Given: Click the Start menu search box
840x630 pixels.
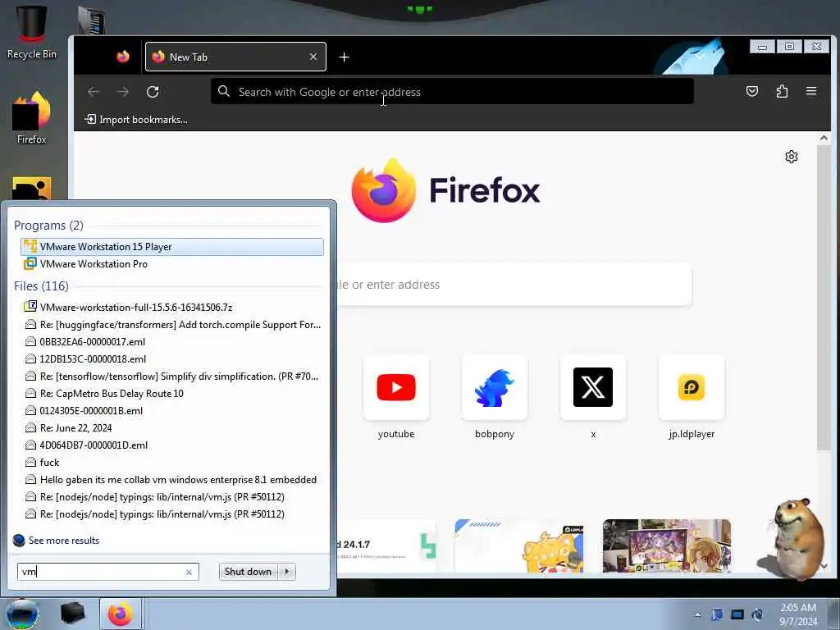Looking at the screenshot, I should (108, 572).
